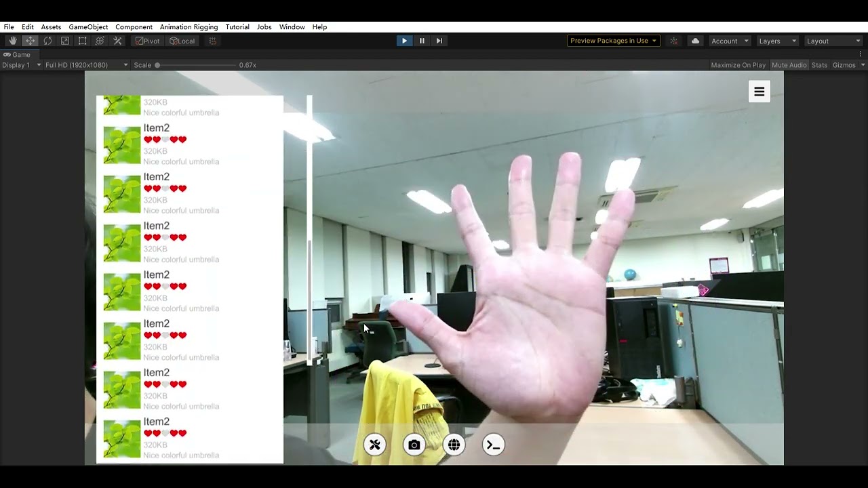Open the Window menu
Screen dimensions: 868x488
[x=292, y=27]
